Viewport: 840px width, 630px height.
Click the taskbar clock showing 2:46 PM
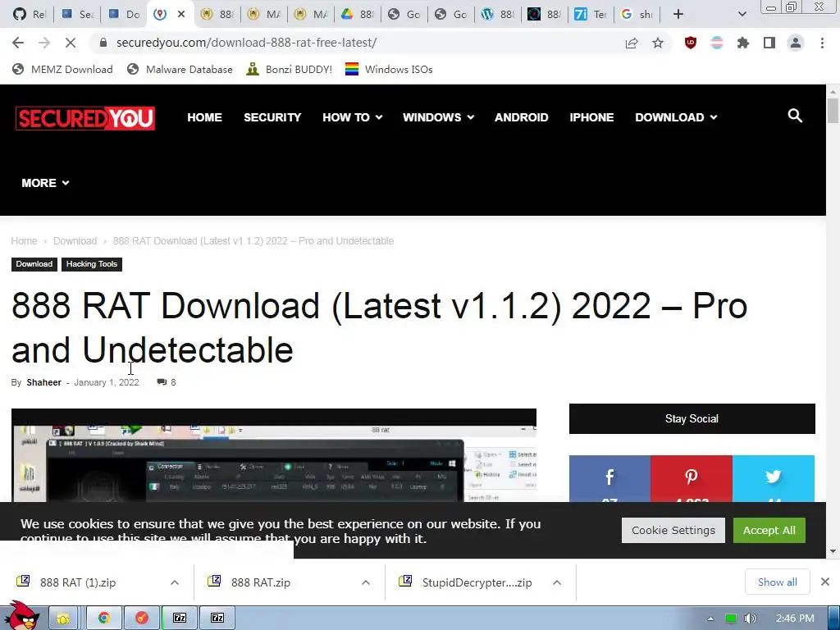795,619
